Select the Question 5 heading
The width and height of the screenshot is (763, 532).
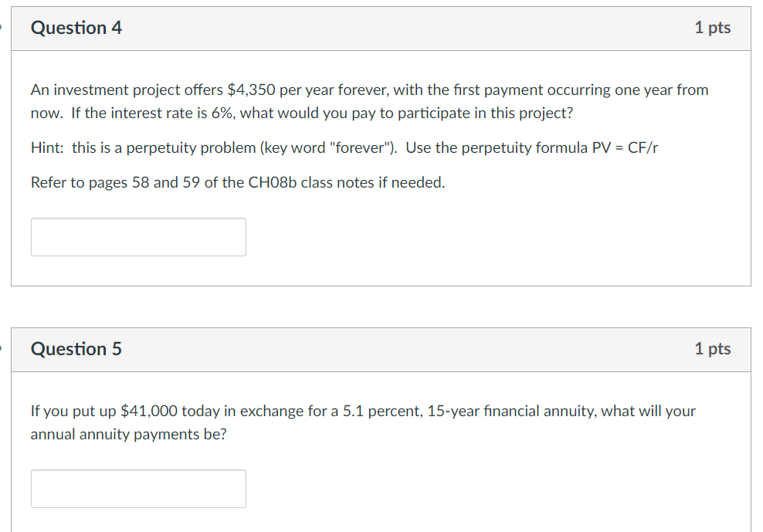pos(76,349)
